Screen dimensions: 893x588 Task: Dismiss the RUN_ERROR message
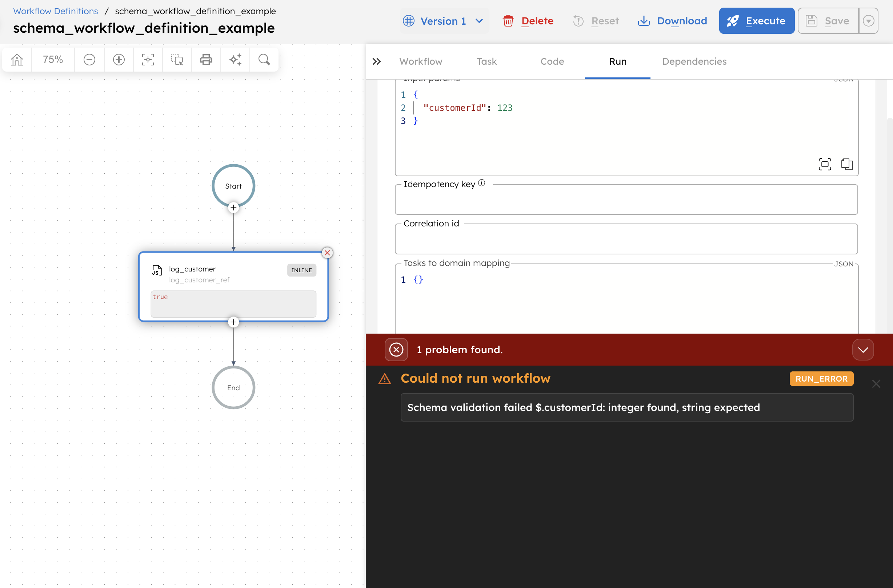(x=876, y=384)
